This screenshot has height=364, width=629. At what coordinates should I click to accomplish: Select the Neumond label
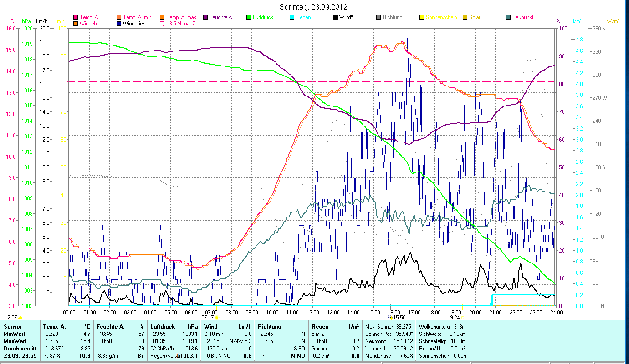(x=376, y=341)
